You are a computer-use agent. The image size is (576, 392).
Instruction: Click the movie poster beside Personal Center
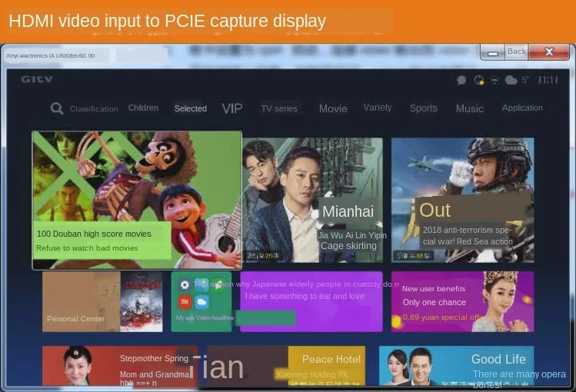pyautogui.click(x=142, y=302)
